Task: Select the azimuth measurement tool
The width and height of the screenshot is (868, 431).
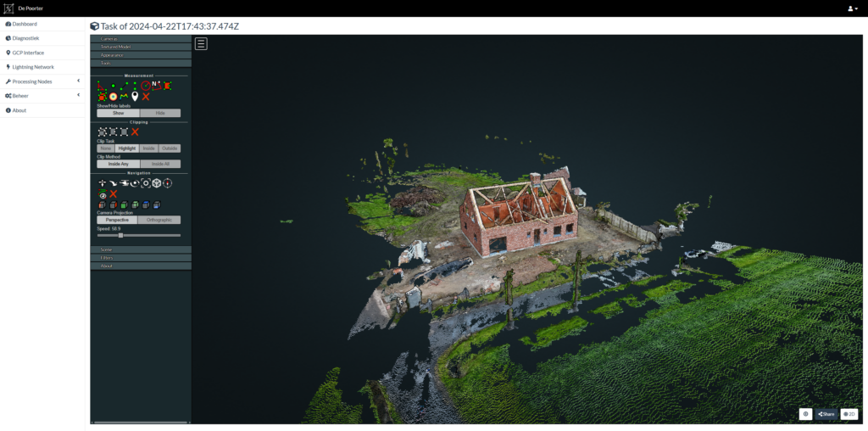Action: pos(157,86)
